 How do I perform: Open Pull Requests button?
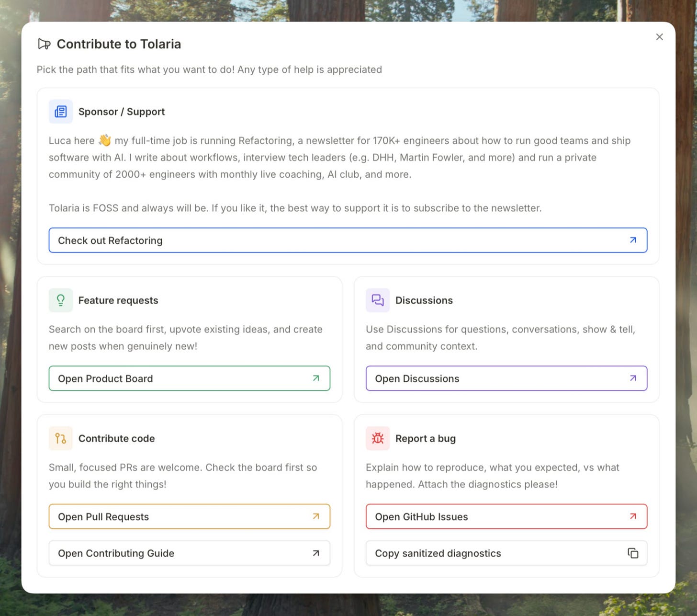(190, 516)
